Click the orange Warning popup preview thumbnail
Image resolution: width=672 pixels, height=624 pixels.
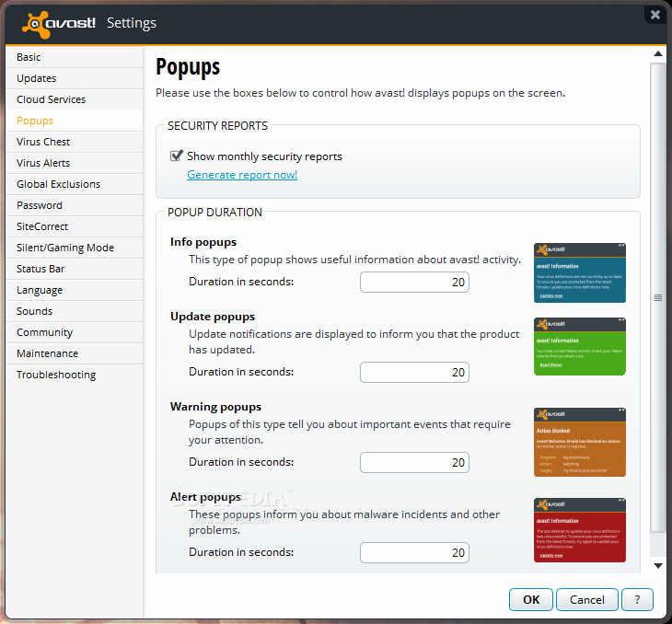click(x=580, y=443)
